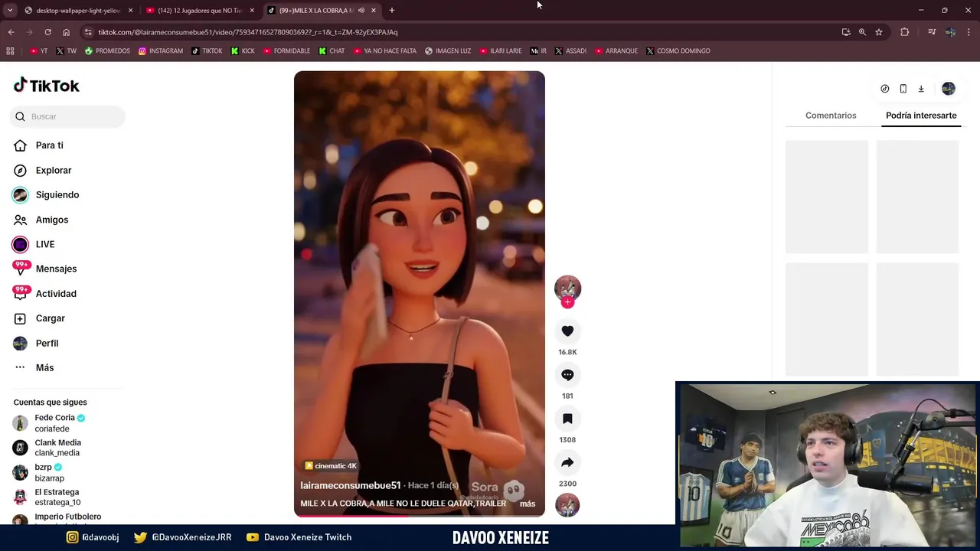Open CHAT bookmark
980x551 pixels.
[x=332, y=51]
